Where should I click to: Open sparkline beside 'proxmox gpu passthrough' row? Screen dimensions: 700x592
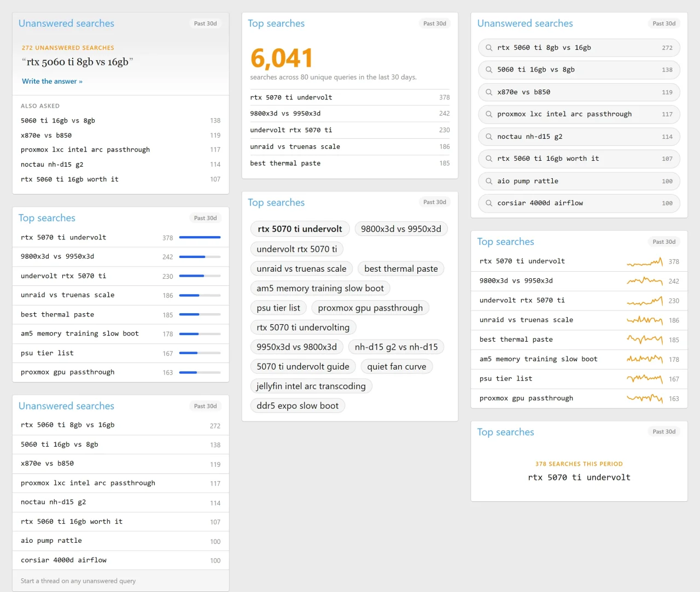coord(645,398)
